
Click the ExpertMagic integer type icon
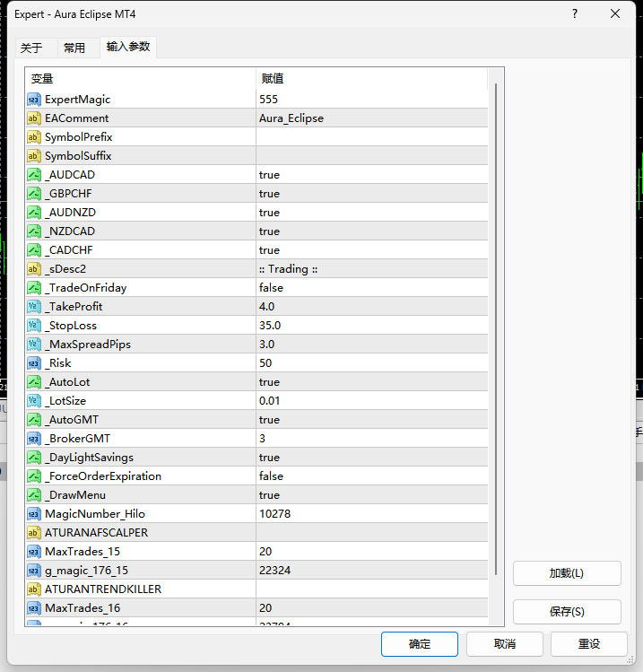tap(34, 100)
